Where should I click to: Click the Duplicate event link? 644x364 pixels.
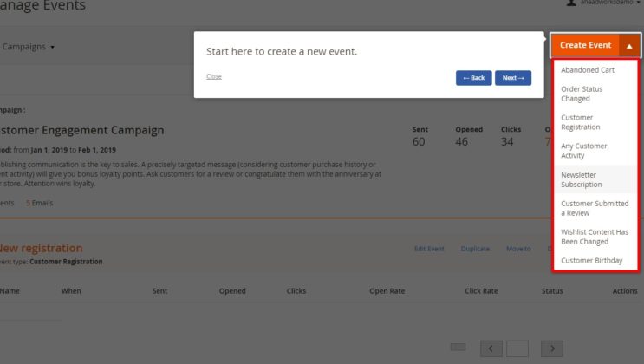[475, 249]
